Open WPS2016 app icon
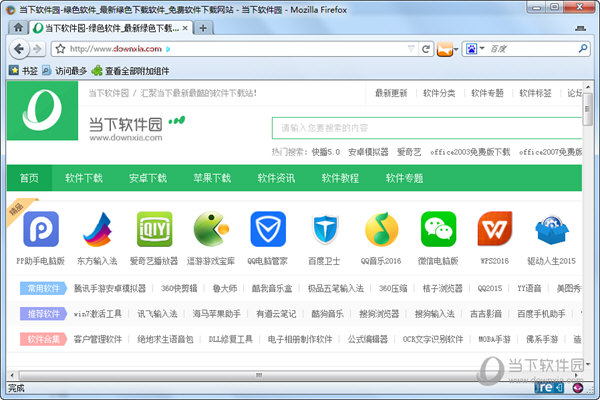The image size is (600, 400). click(495, 229)
